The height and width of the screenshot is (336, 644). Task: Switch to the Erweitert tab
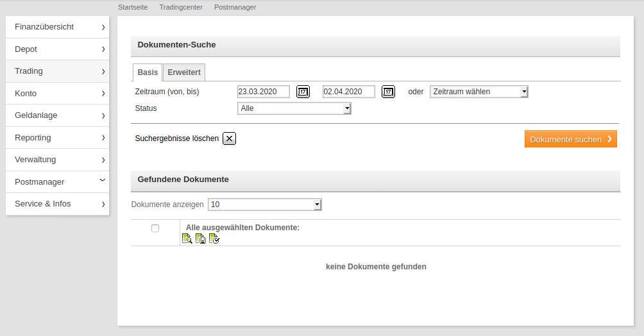184,72
